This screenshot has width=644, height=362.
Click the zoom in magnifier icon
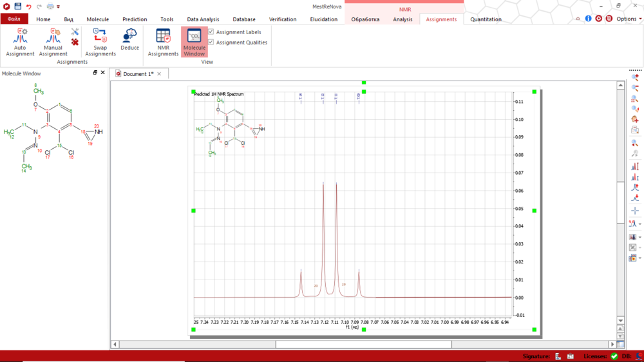[635, 77]
